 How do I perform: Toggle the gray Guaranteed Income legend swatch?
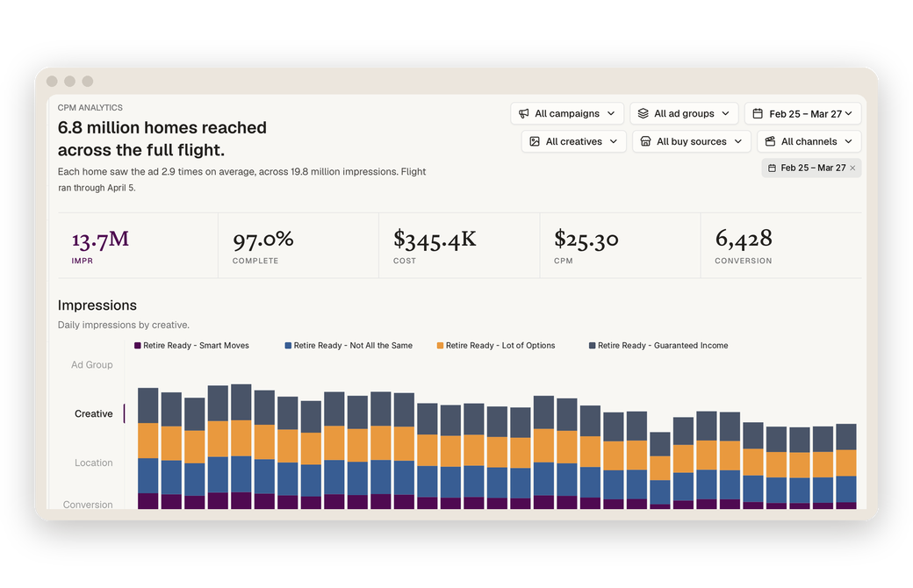(593, 346)
